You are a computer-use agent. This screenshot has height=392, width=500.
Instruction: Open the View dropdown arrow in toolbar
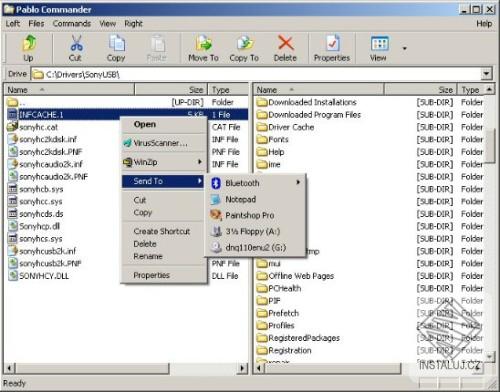405,49
